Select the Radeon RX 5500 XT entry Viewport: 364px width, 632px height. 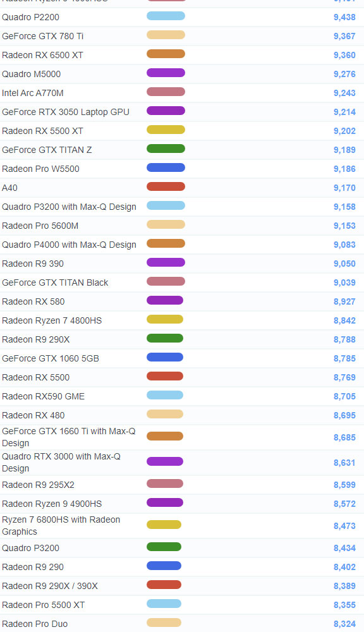click(x=42, y=131)
